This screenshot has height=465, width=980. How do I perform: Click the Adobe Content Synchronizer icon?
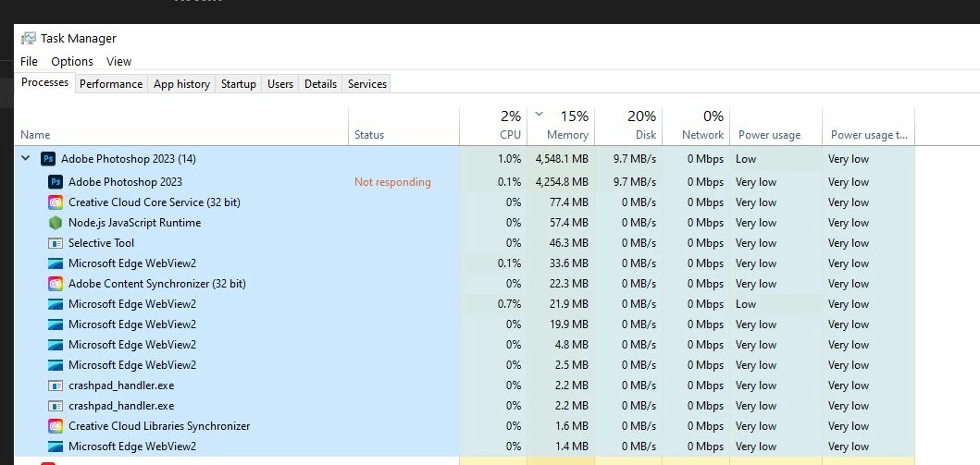tap(56, 284)
